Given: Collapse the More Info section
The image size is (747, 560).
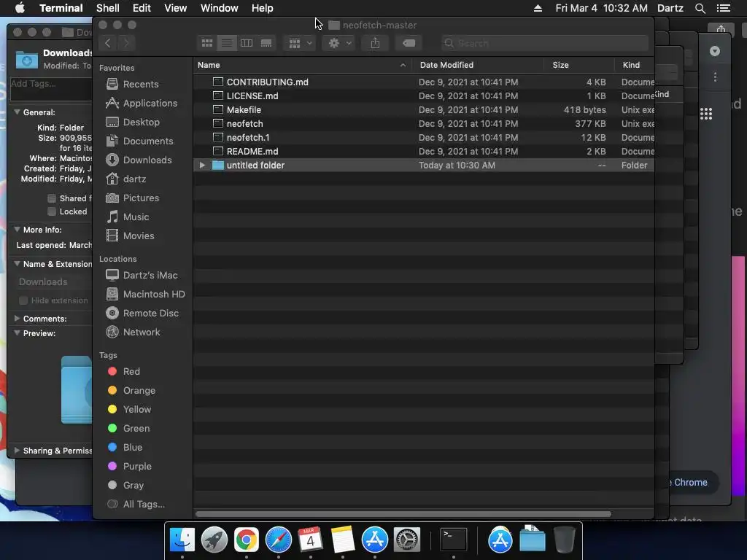Looking at the screenshot, I should (18, 230).
